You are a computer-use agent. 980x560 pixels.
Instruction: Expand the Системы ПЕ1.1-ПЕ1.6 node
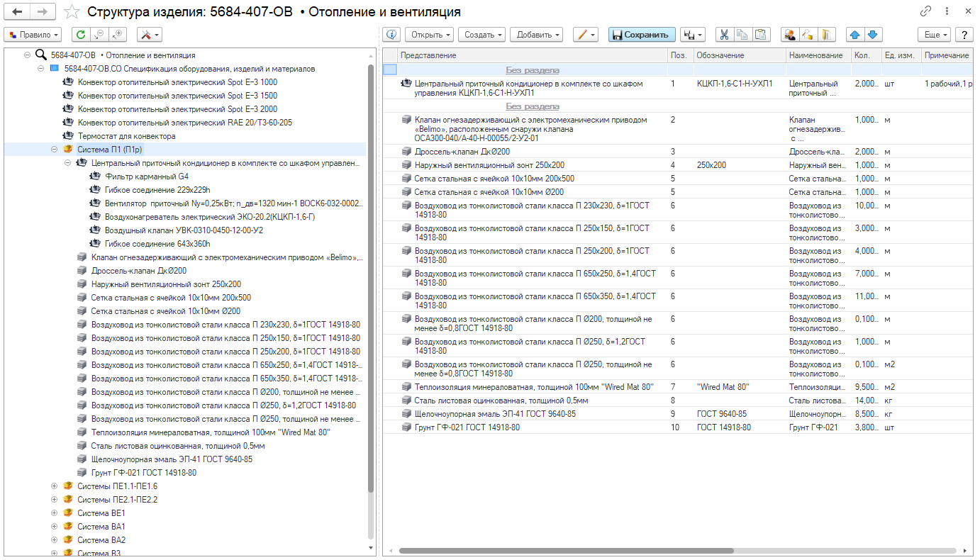(55, 486)
